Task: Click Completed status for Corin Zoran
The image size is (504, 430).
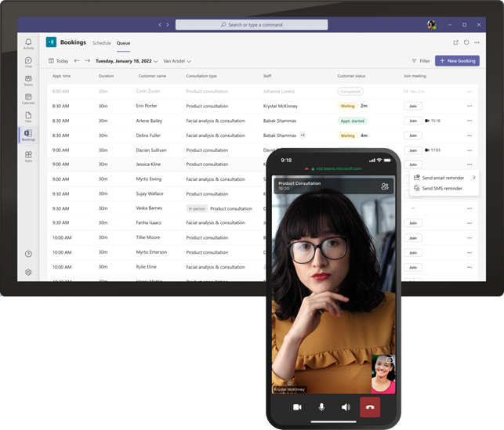Action: [350, 92]
